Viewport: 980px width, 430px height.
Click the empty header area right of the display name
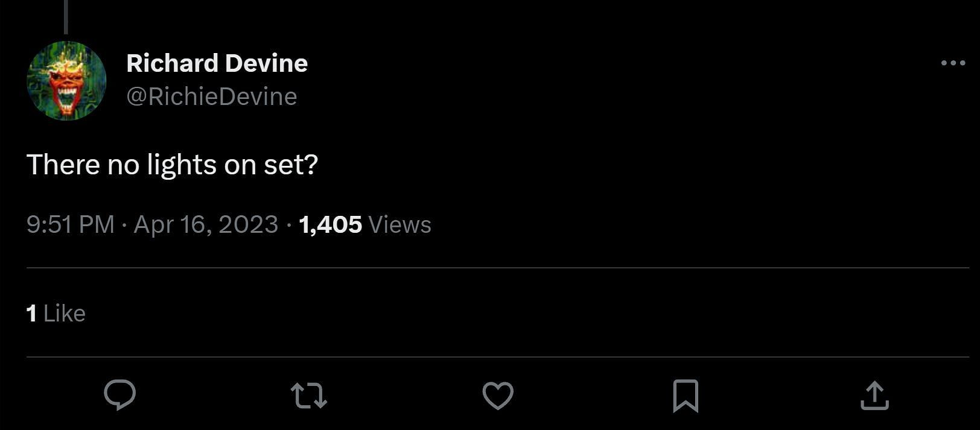[603, 63]
